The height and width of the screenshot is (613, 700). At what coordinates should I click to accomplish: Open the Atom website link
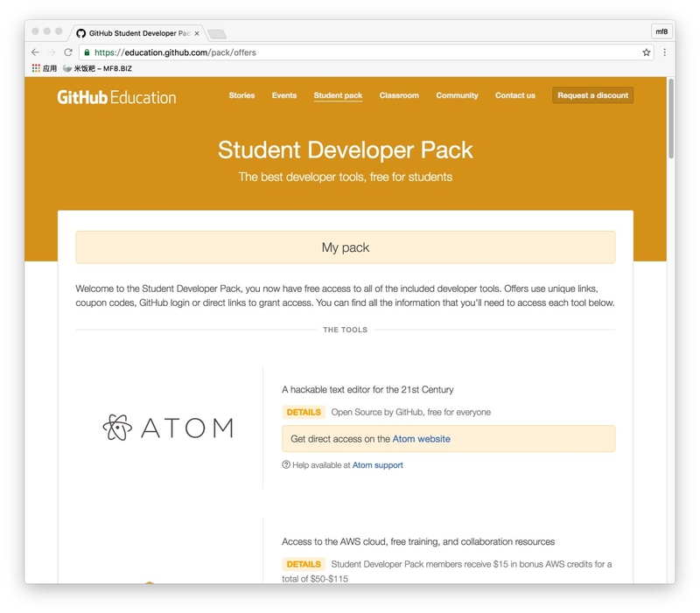[421, 439]
